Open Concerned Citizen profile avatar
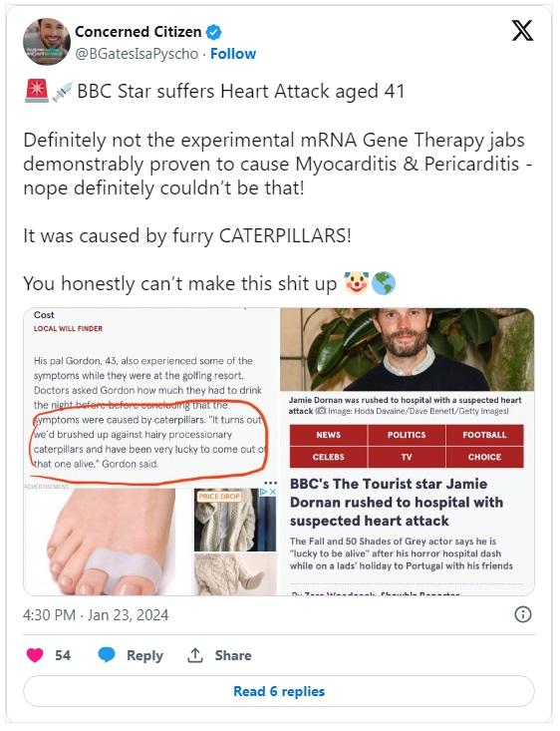This screenshot has width=560, height=731. click(47, 42)
